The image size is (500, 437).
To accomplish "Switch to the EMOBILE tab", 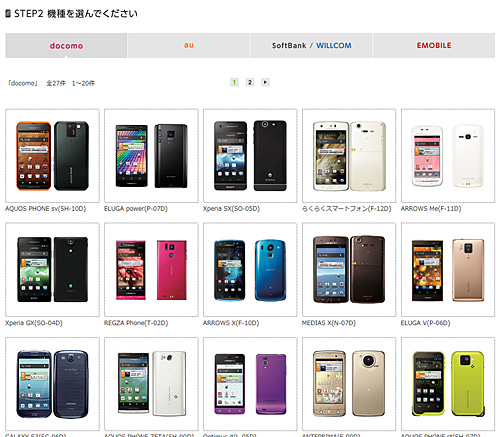I will (434, 45).
